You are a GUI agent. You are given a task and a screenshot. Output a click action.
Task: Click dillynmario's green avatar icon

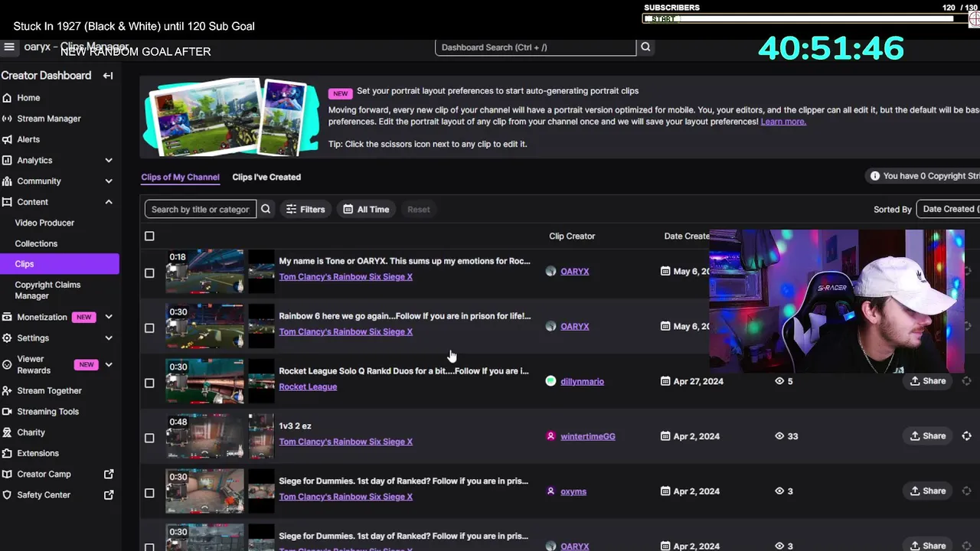[550, 381]
